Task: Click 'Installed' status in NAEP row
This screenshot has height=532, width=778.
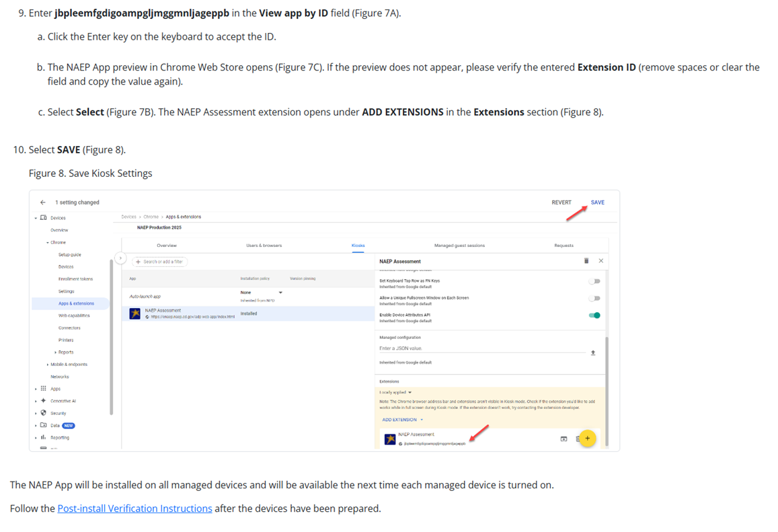Action: [x=249, y=313]
